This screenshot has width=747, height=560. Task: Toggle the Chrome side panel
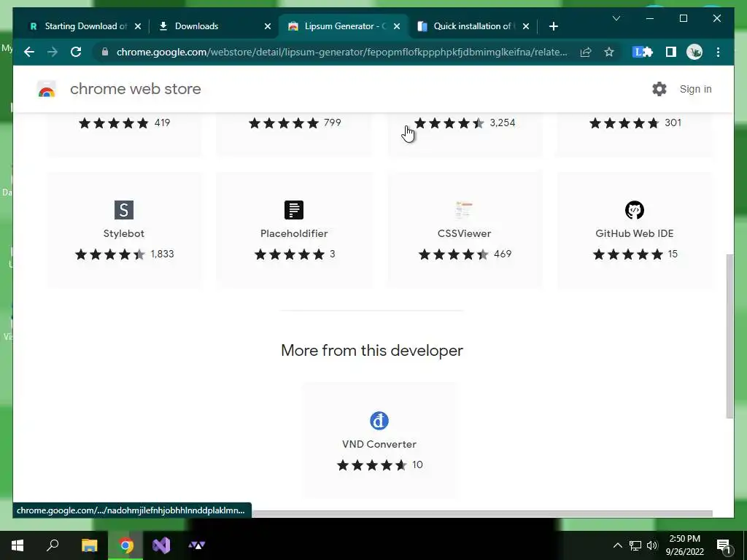point(671,52)
